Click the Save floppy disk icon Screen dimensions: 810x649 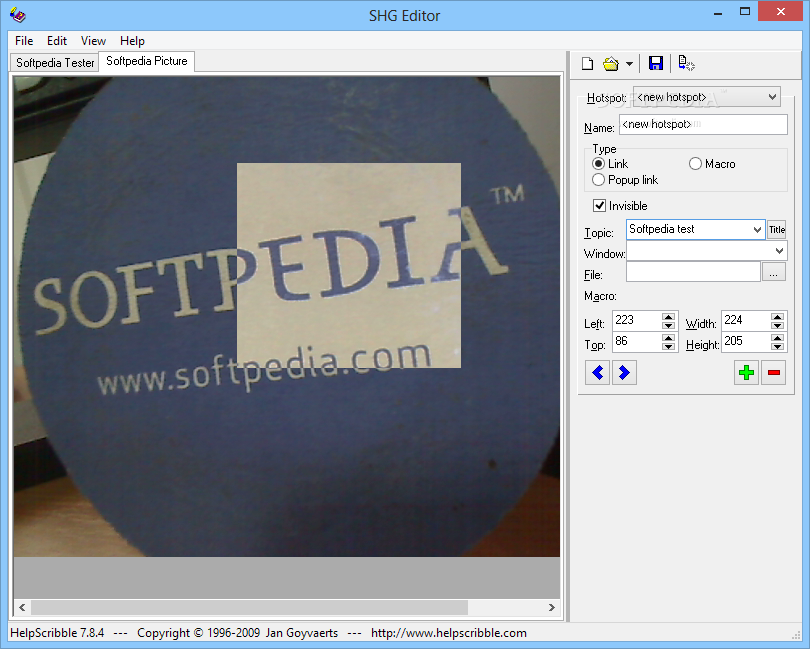[x=656, y=64]
